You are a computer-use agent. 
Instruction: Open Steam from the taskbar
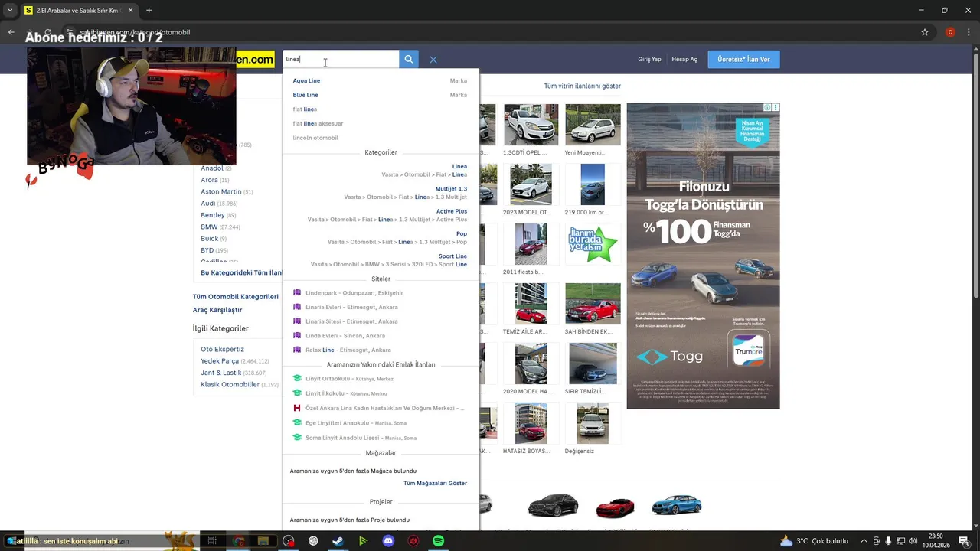[338, 541]
